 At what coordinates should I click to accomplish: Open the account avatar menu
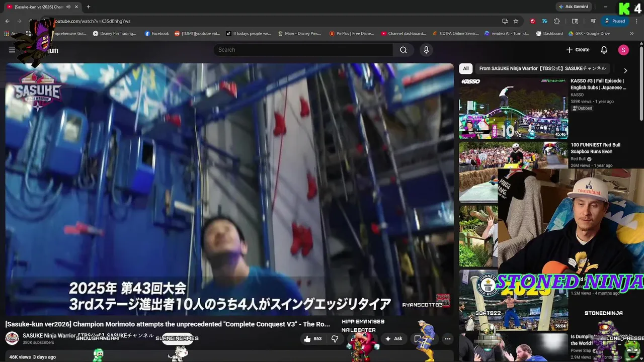623,50
